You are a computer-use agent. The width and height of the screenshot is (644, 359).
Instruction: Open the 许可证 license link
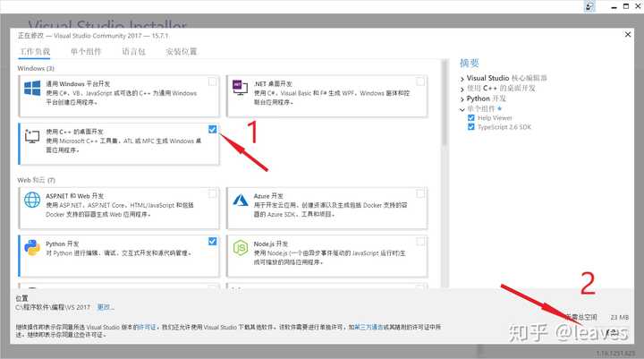147,327
